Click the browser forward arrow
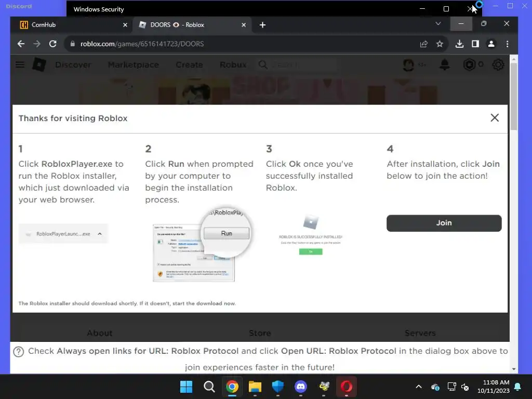Screen dimensions: 532x399 [37, 44]
